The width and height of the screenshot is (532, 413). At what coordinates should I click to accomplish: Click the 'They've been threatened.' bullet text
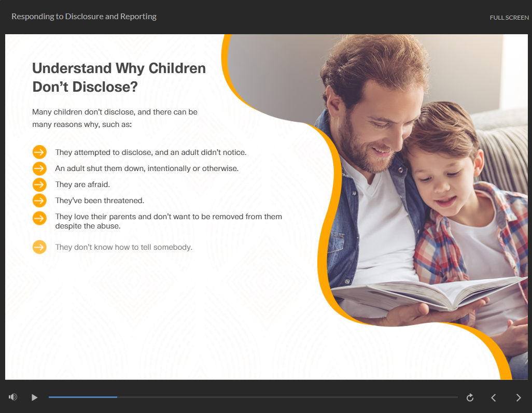(x=100, y=201)
